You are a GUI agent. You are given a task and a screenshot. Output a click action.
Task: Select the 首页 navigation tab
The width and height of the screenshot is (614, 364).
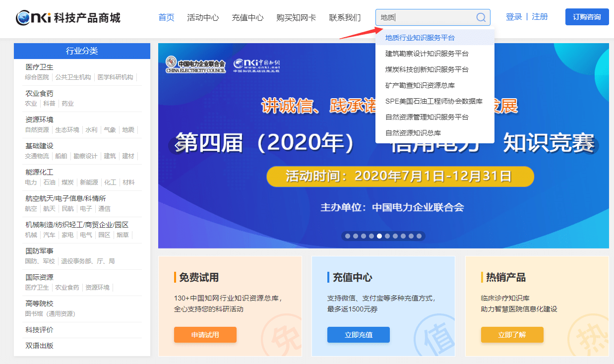tap(166, 17)
